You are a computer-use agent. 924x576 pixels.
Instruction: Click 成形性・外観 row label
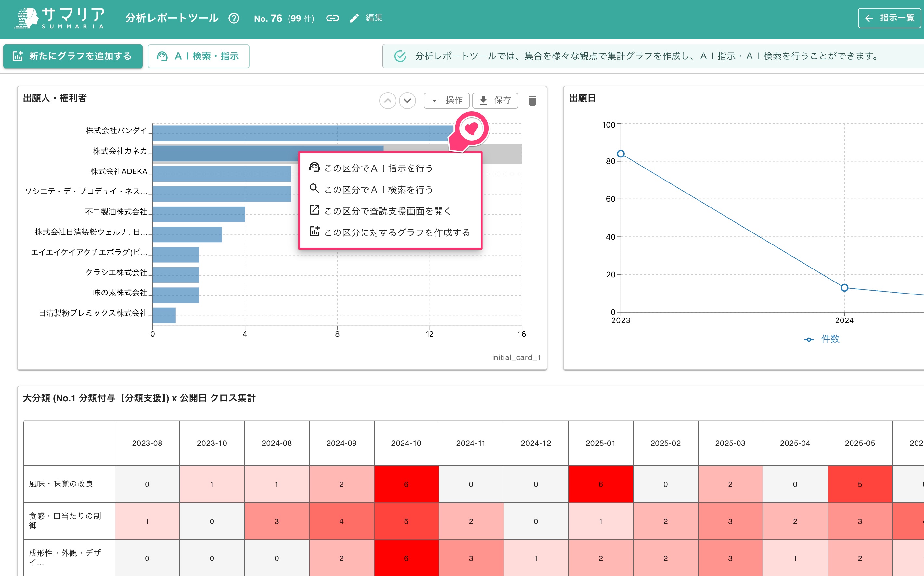tap(65, 557)
